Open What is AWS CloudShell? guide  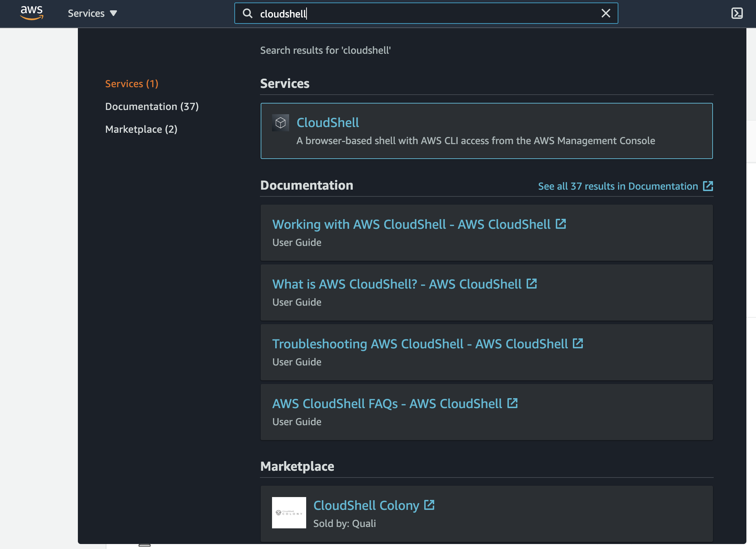397,284
